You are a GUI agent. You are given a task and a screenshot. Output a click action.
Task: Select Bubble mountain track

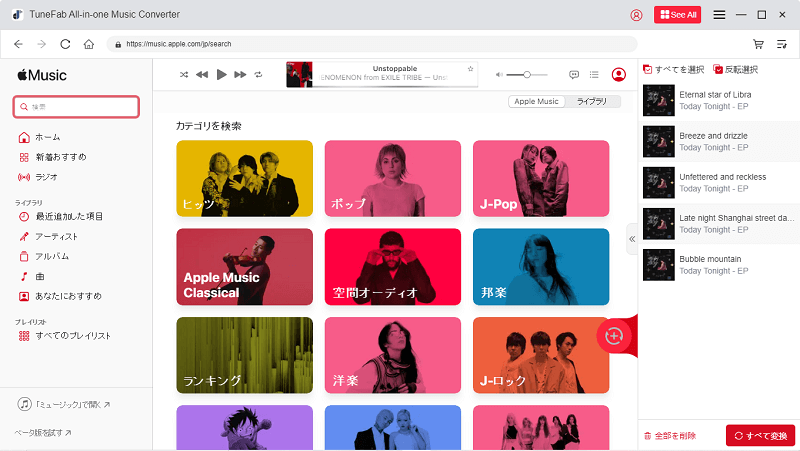tap(719, 265)
